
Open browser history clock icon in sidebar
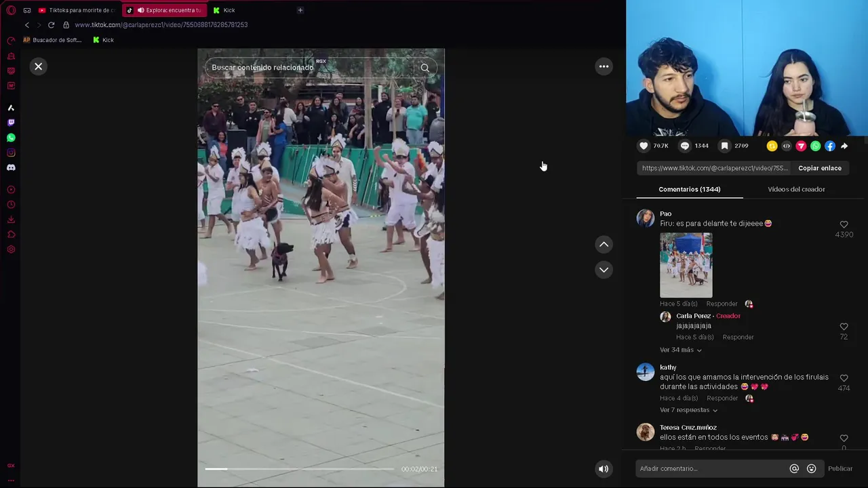click(x=11, y=205)
